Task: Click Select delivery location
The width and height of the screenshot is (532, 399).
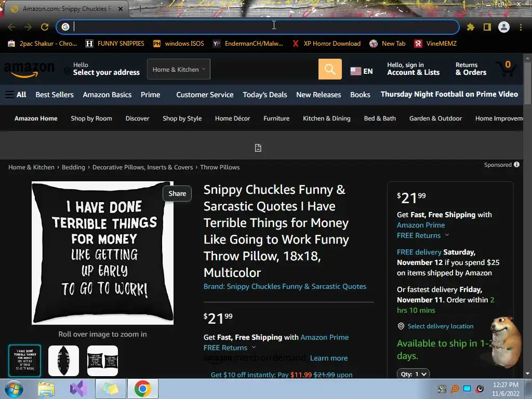Action: pos(441,326)
